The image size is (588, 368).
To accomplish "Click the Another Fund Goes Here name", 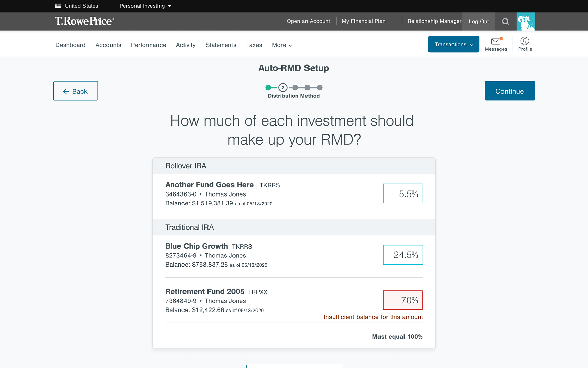I will 210,185.
